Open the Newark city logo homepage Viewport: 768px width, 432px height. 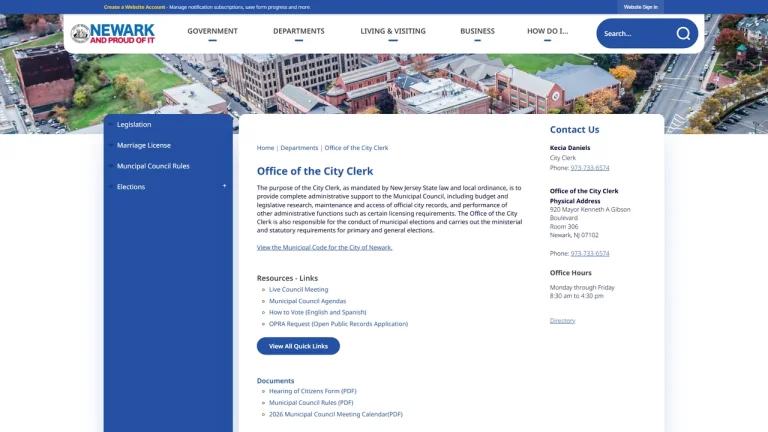(113, 33)
